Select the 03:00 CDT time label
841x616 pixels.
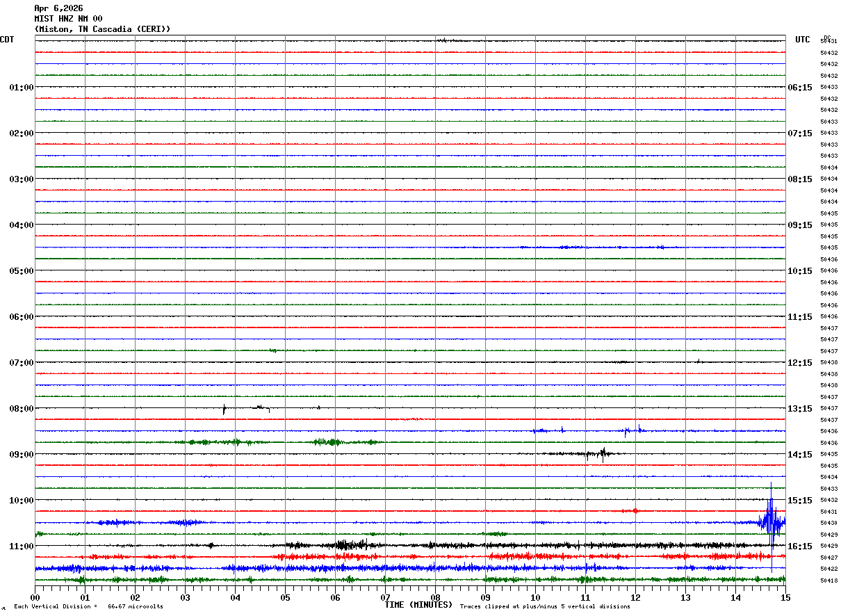pyautogui.click(x=22, y=179)
